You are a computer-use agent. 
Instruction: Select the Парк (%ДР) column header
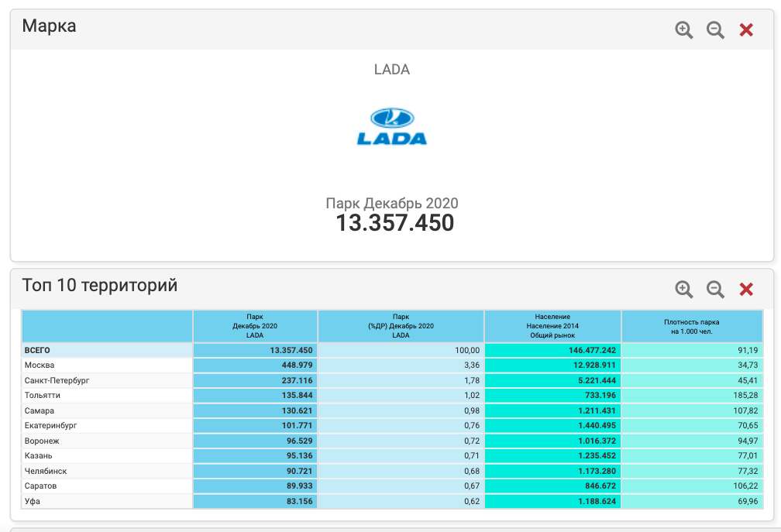click(x=401, y=326)
